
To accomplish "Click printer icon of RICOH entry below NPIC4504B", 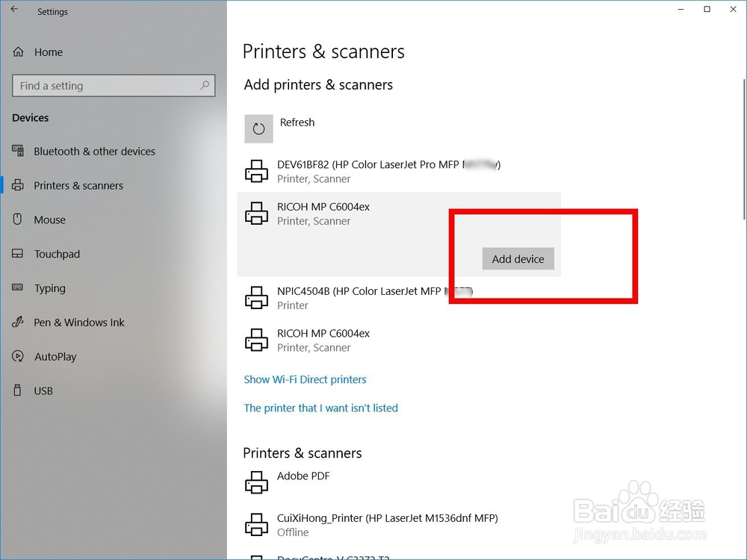I will [x=257, y=340].
